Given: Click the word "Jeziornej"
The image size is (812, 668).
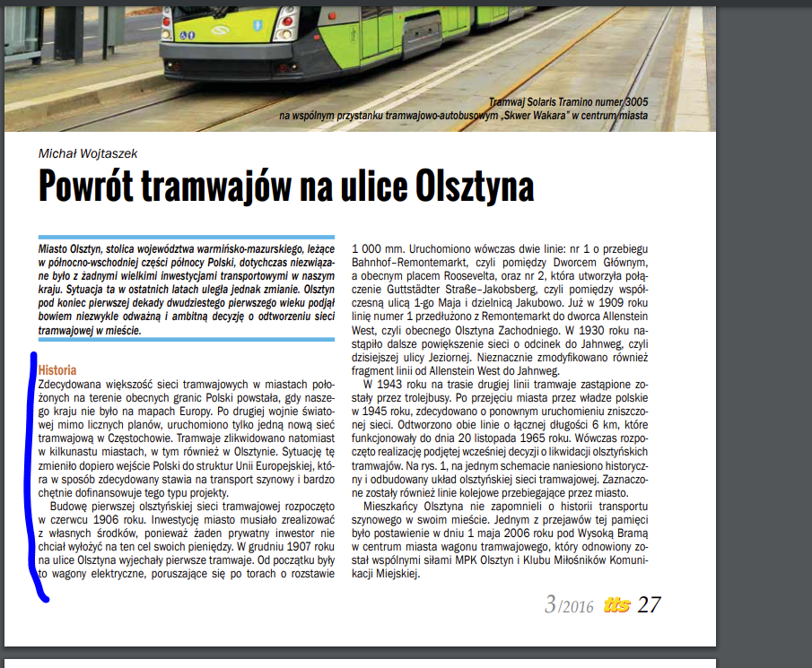Looking at the screenshot, I should click(450, 357).
